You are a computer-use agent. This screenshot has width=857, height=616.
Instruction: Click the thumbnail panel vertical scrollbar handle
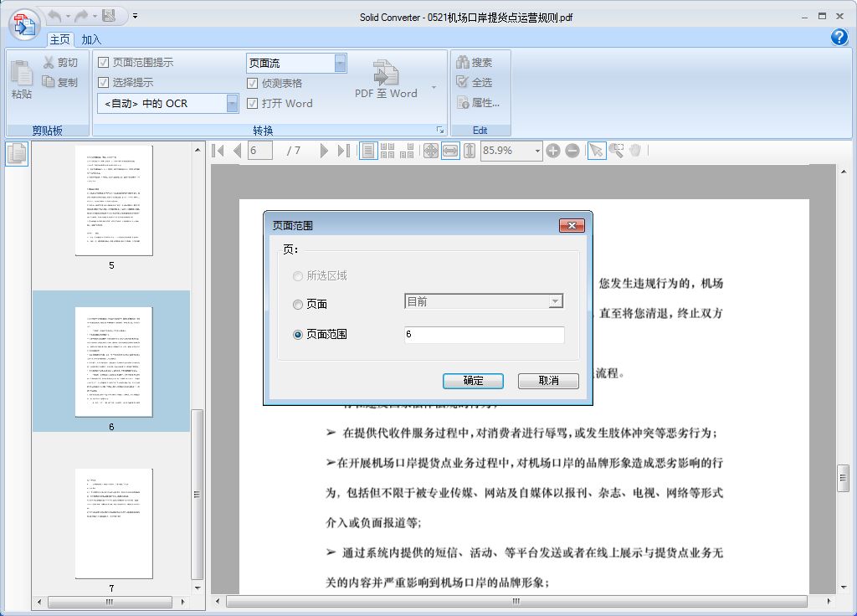coord(197,494)
